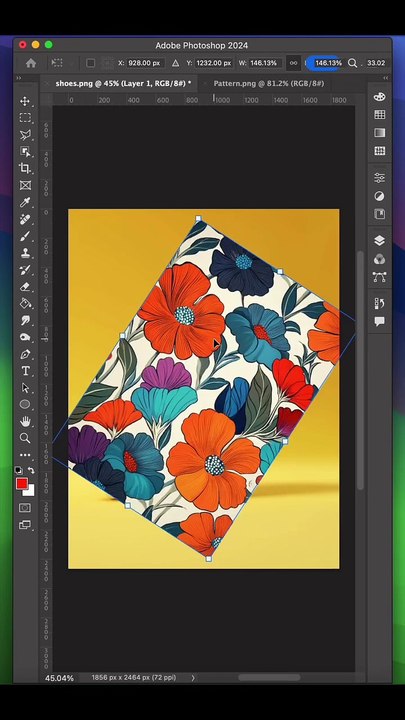Click the search magnifier in options bar
The height and width of the screenshot is (720, 405).
point(352,63)
